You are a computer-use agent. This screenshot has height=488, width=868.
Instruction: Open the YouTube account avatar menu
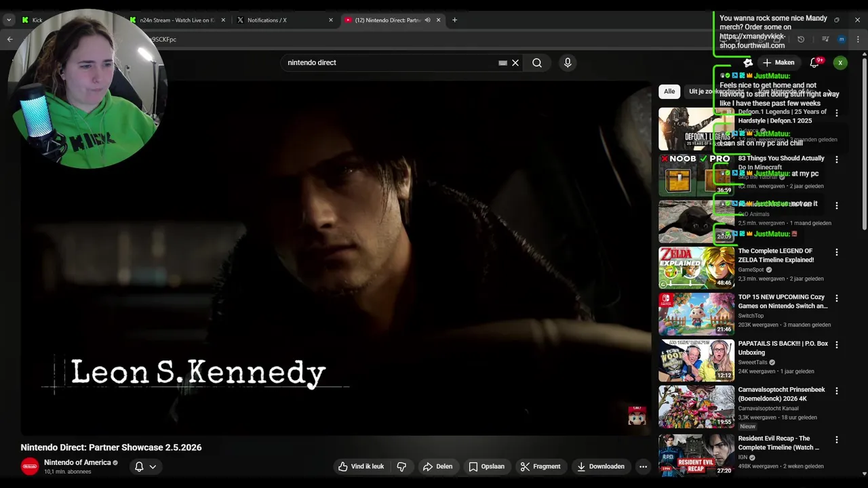click(840, 62)
